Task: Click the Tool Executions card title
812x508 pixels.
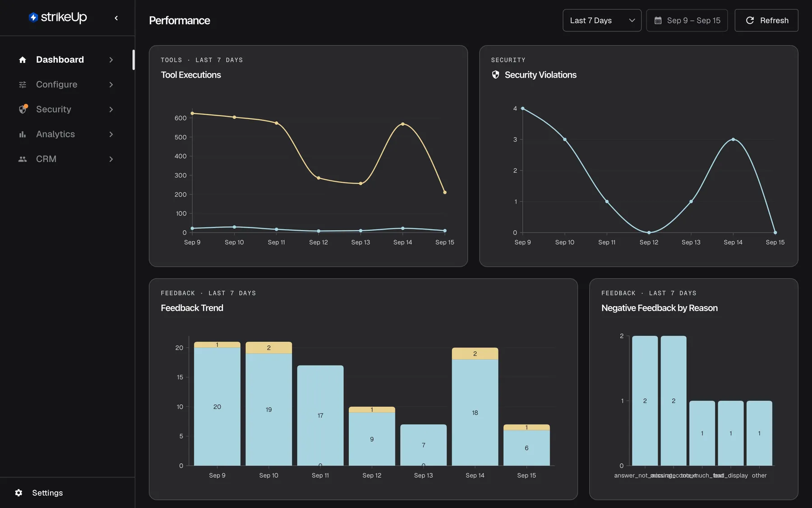Action: pyautogui.click(x=191, y=75)
